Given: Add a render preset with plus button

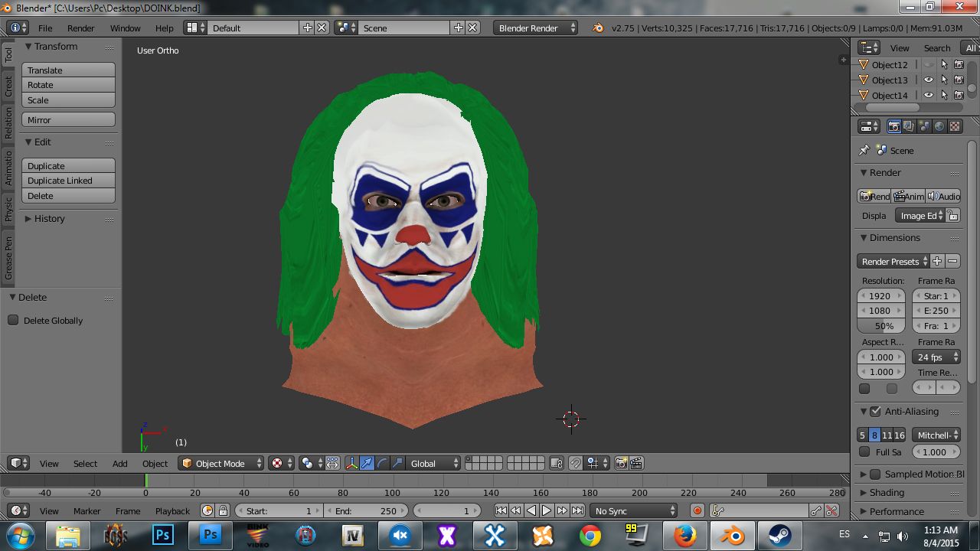Looking at the screenshot, I should tap(937, 261).
